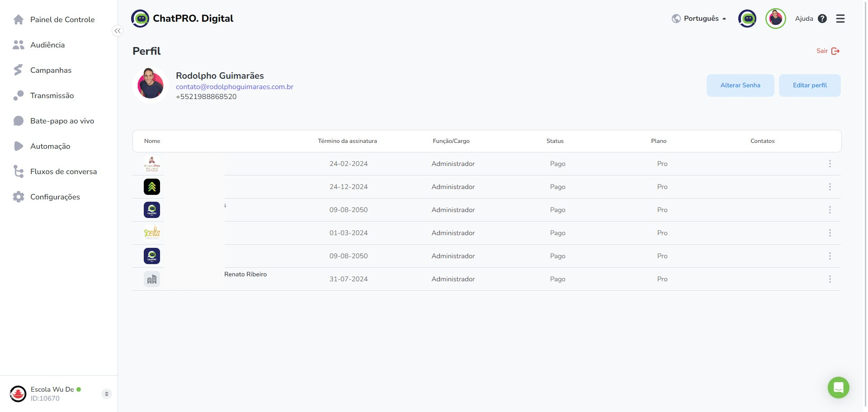Open the Painel de Controle home icon

tap(19, 19)
